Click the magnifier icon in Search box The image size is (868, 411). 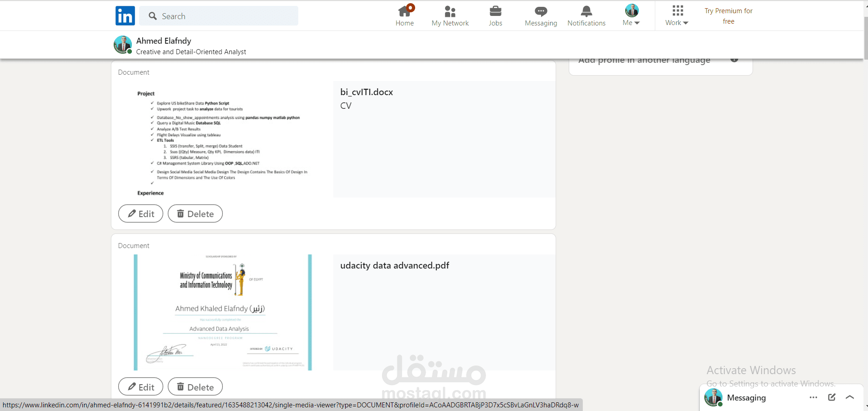tap(153, 16)
